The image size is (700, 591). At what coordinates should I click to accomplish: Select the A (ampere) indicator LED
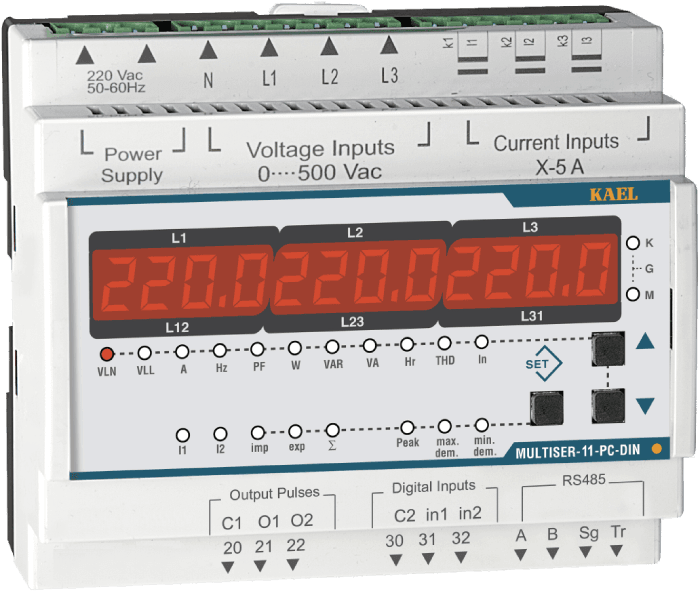point(182,352)
